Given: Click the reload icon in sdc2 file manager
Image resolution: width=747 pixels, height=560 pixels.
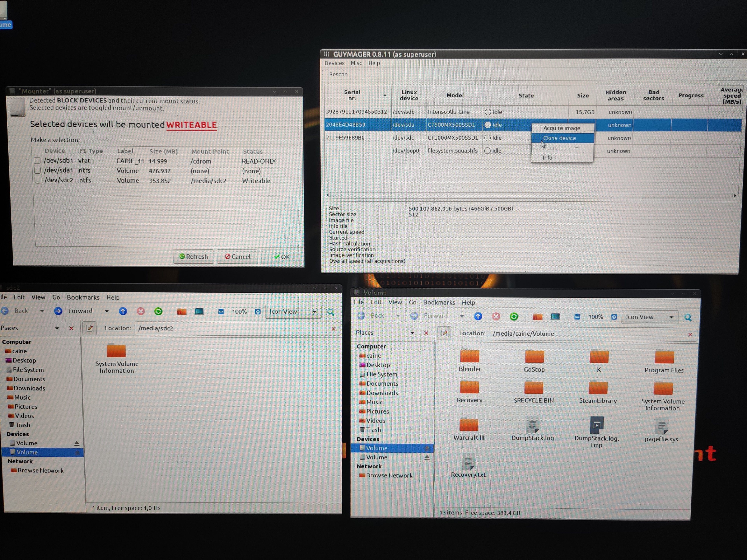Looking at the screenshot, I should click(x=158, y=311).
